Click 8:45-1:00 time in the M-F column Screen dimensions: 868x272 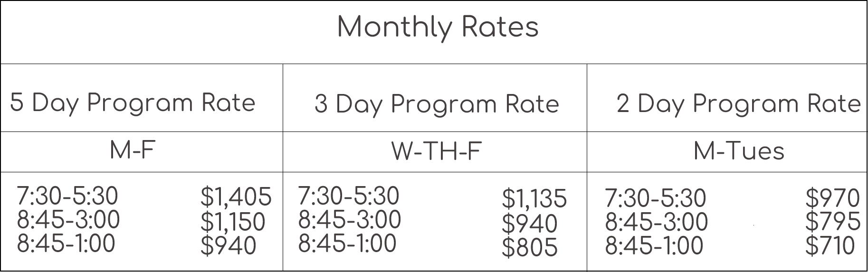pos(66,244)
